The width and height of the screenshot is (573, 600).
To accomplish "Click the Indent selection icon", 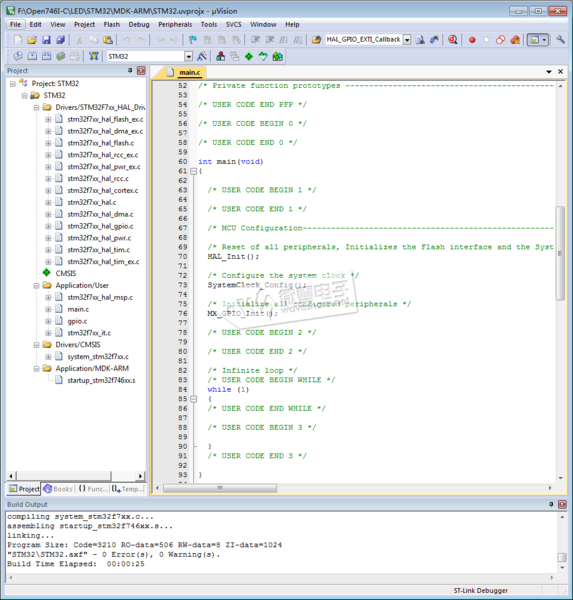I will coord(255,40).
